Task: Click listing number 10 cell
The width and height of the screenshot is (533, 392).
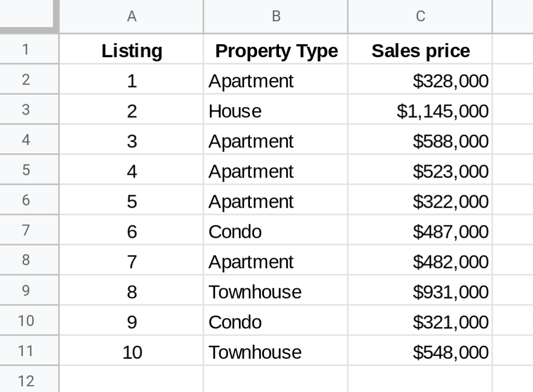Action: pos(132,350)
